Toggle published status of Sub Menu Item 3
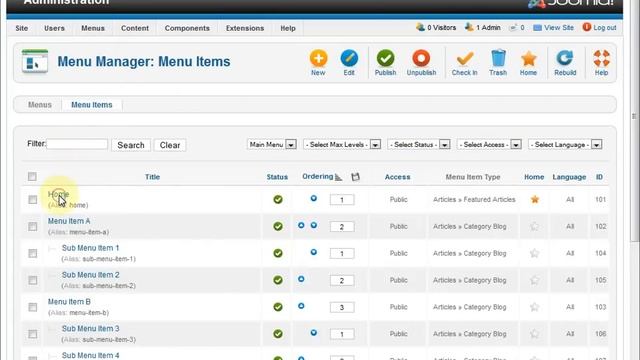 click(x=278, y=334)
